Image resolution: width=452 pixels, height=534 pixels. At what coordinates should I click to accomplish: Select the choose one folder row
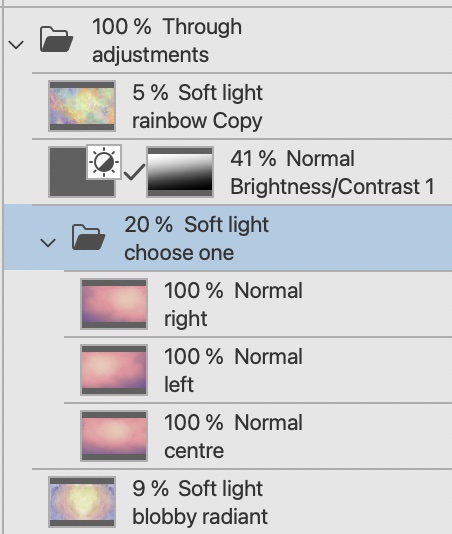[x=228, y=238]
